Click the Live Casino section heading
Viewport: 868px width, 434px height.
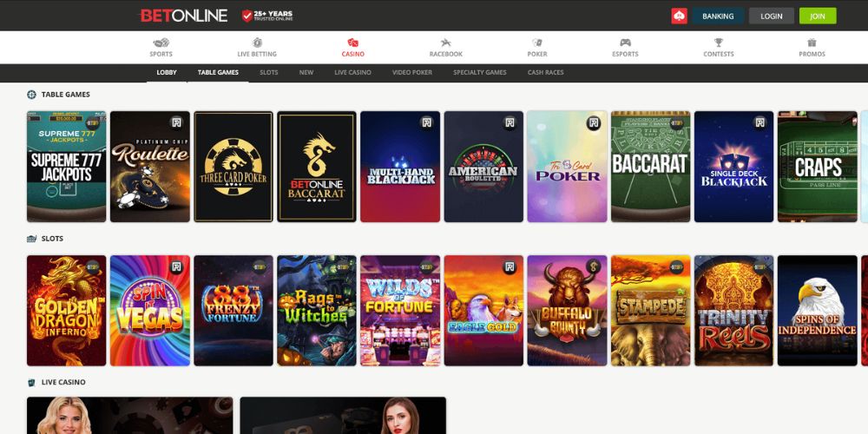coord(63,382)
